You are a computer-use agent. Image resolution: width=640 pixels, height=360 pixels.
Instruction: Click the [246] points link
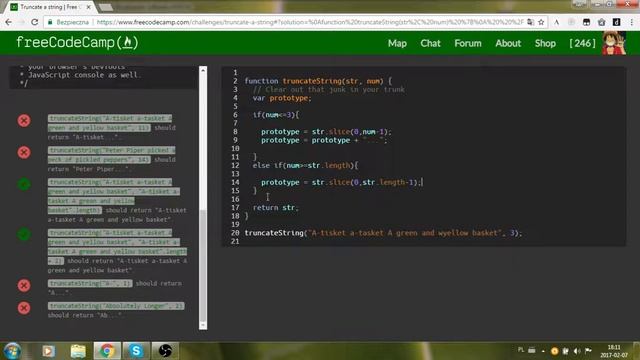coord(582,43)
